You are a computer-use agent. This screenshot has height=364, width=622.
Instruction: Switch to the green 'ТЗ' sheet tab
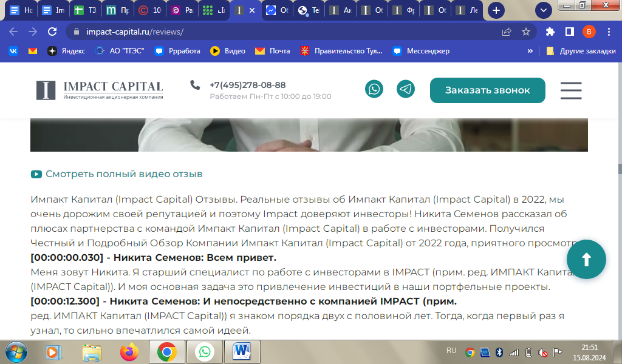(85, 10)
